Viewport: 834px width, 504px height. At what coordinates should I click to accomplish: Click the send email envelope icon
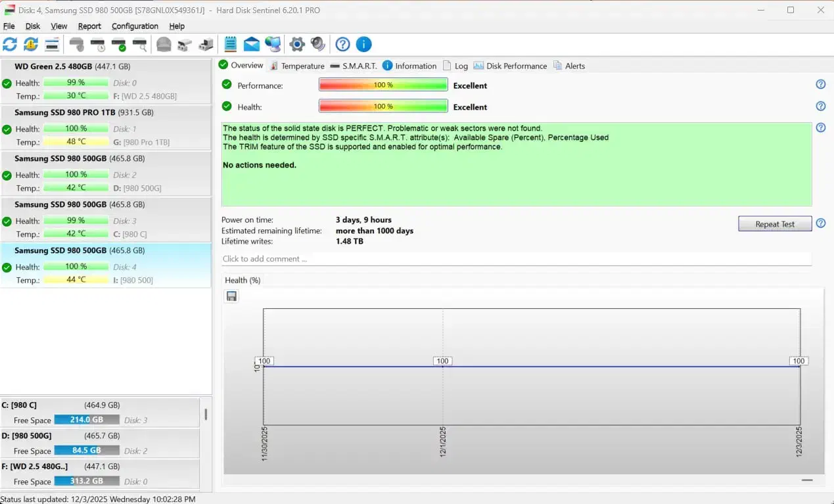coord(252,45)
